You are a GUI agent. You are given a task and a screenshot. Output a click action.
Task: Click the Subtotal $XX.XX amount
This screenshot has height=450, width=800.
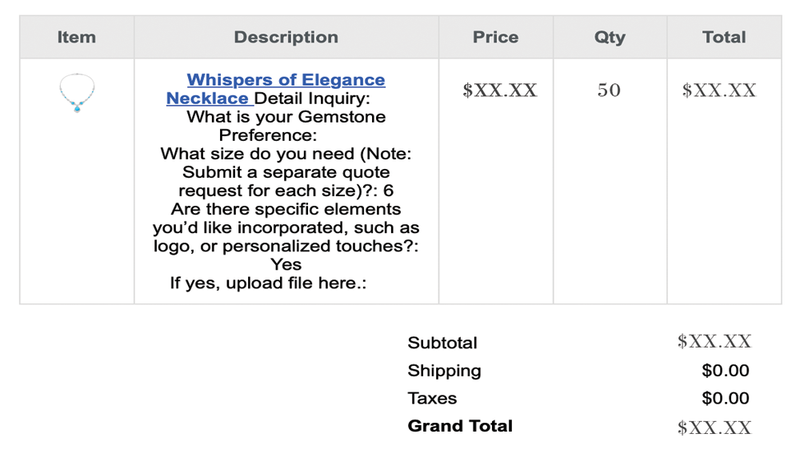pyautogui.click(x=714, y=342)
